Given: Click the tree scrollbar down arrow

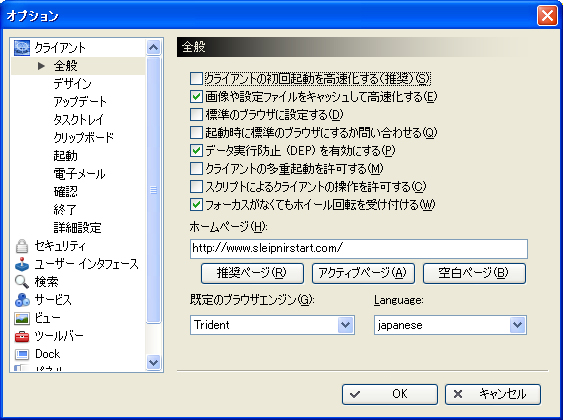Looking at the screenshot, I should coord(154,362).
